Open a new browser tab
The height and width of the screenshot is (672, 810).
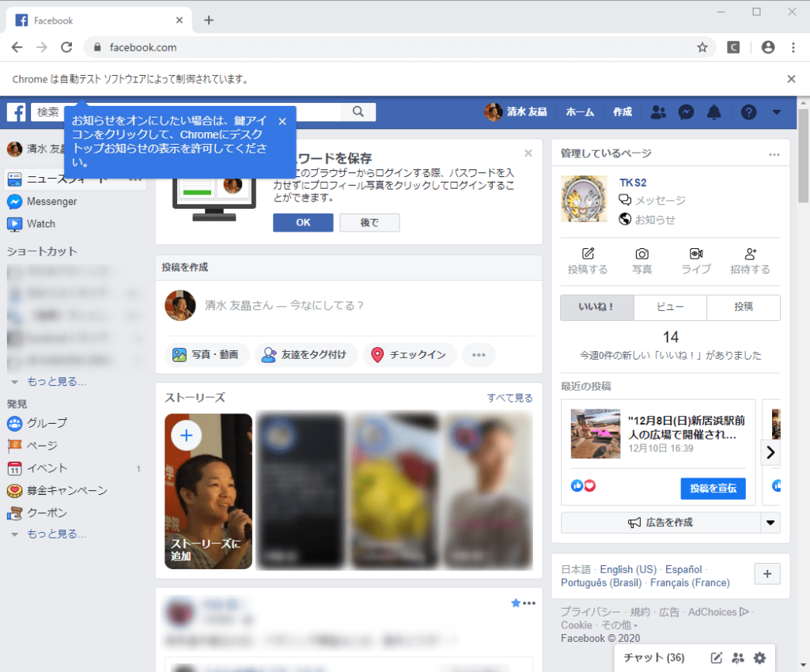[209, 20]
